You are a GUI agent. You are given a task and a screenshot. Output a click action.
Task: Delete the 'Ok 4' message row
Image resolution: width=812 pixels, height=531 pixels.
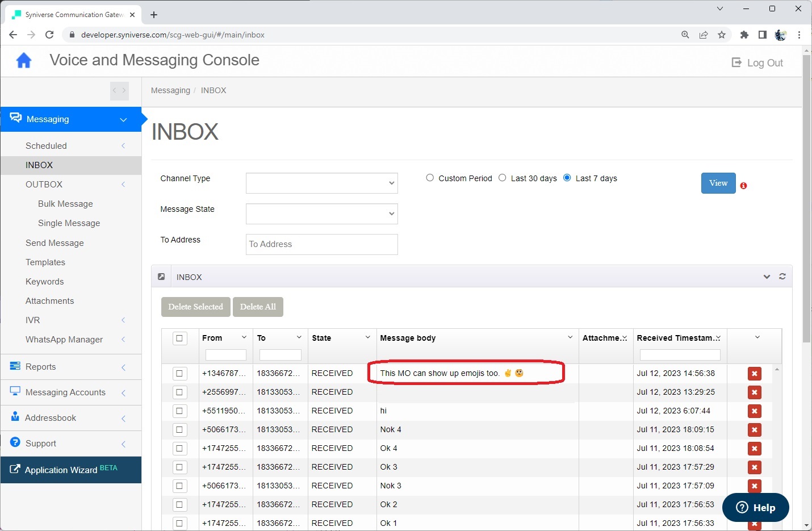[754, 449]
